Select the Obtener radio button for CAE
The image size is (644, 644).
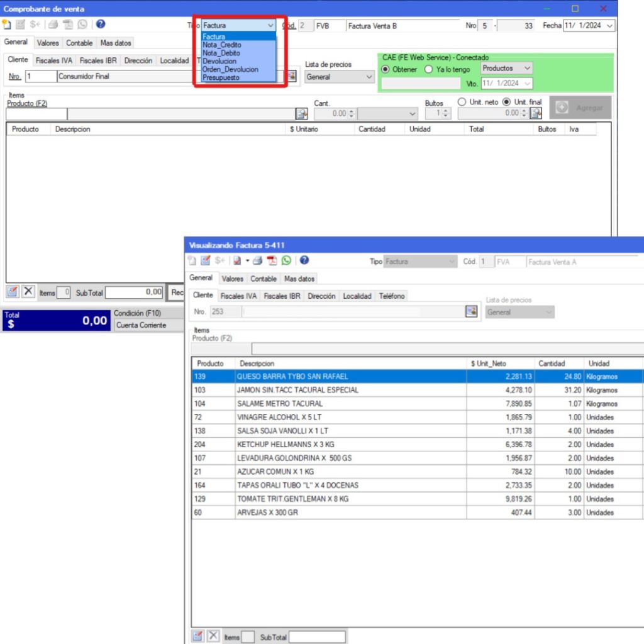(x=386, y=69)
